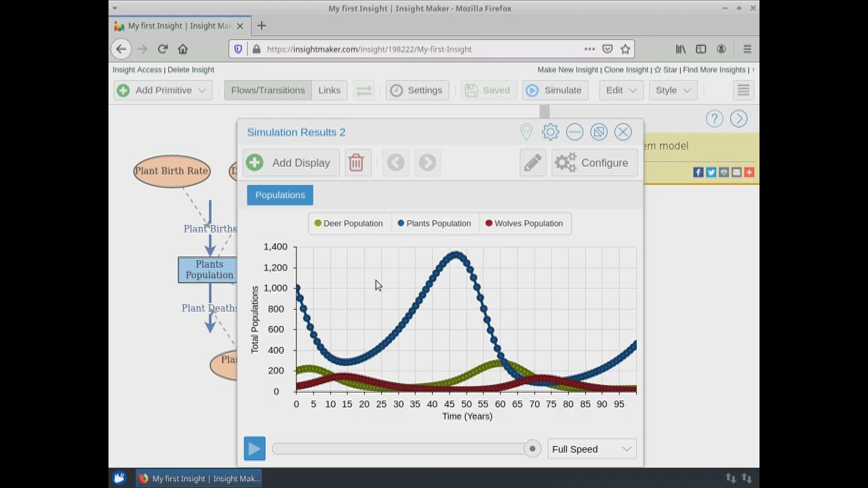Viewport: 868px width, 488px height.
Task: Close the Simulation Results 2 panel
Action: [623, 131]
